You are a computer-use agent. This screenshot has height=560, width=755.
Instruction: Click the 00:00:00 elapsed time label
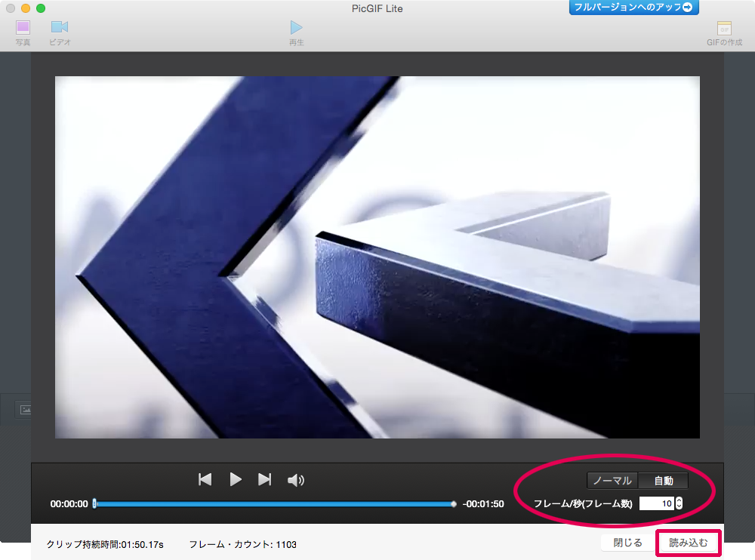click(69, 504)
